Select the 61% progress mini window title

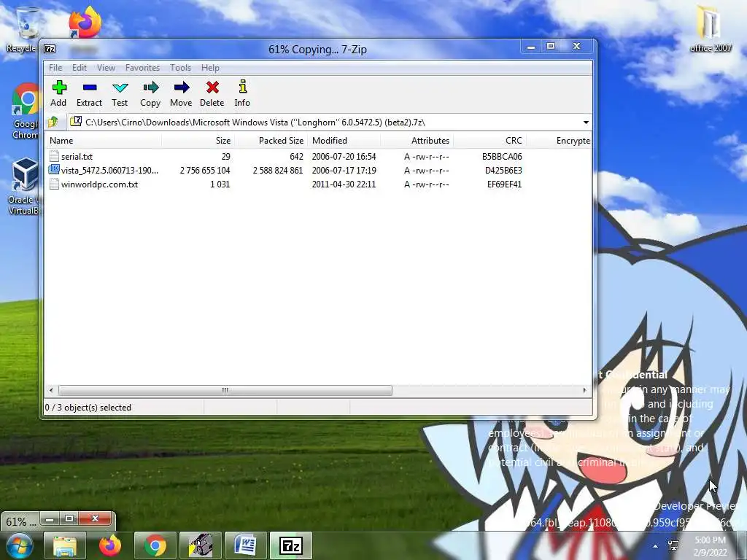pos(20,521)
